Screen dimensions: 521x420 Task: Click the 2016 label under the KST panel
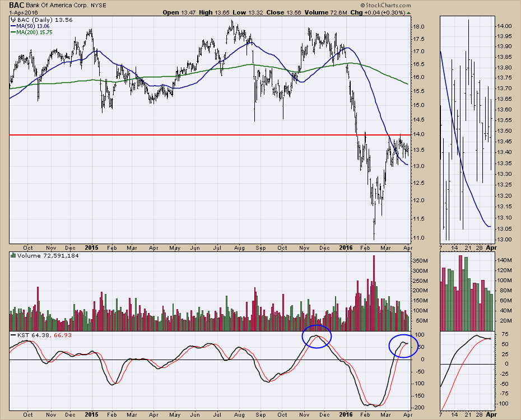[346, 415]
